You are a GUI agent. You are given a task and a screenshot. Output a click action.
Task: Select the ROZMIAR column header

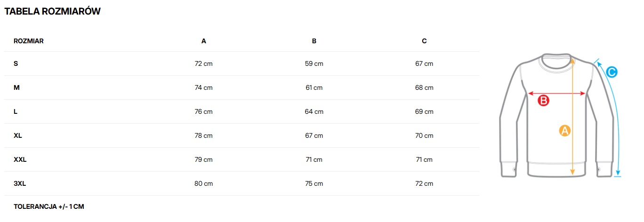click(29, 41)
